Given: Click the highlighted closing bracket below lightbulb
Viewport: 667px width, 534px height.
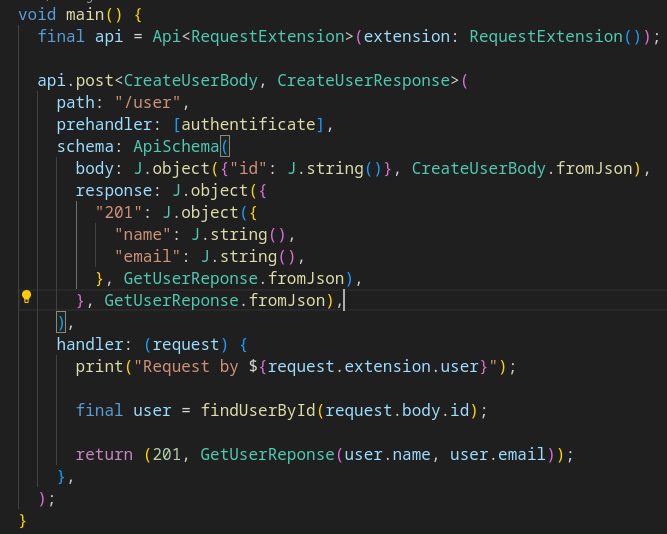Looking at the screenshot, I should (61, 323).
